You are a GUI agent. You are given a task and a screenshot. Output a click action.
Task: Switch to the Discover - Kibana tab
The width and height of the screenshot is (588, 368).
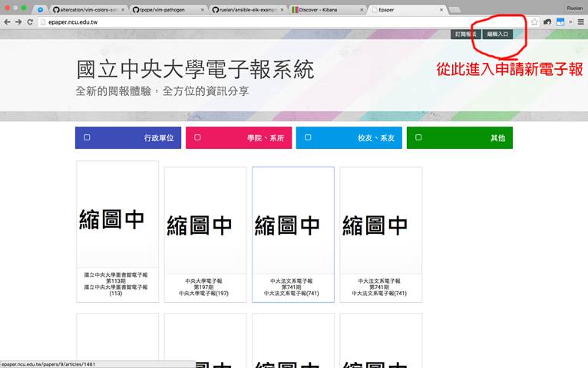click(x=325, y=10)
